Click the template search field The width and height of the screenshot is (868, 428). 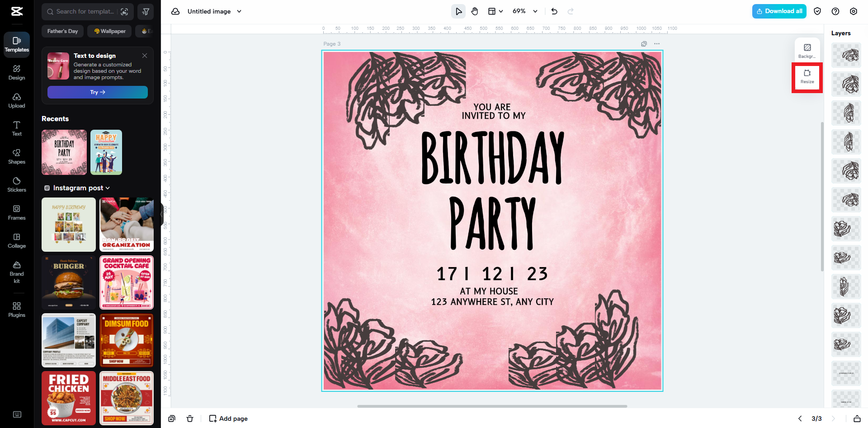(x=85, y=12)
